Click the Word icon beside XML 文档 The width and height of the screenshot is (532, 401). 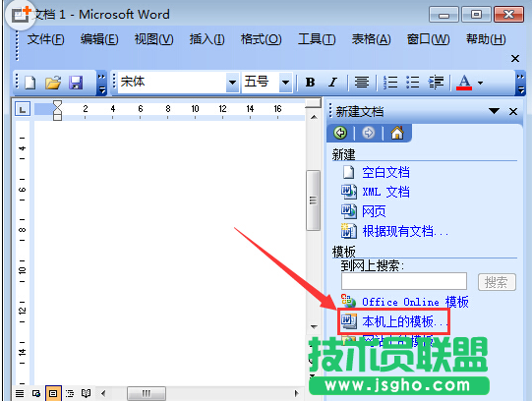point(349,192)
